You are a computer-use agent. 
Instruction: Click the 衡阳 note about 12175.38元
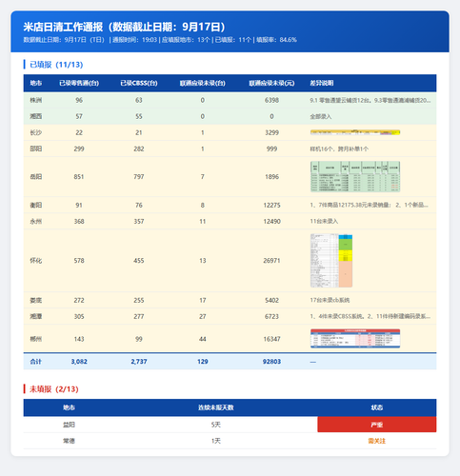pos(369,205)
